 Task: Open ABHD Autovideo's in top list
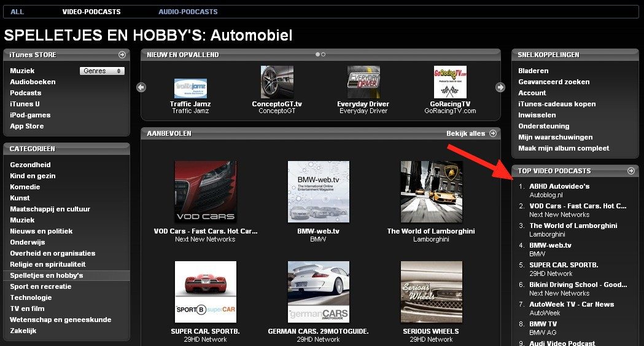pos(559,186)
